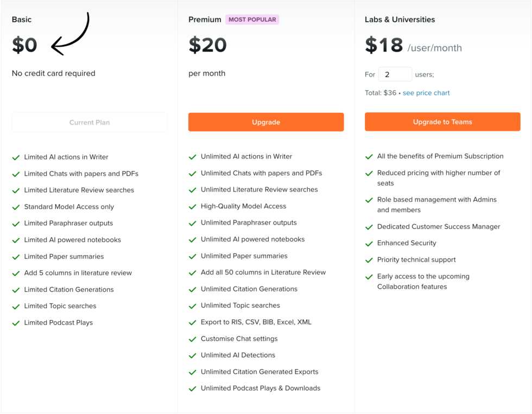The height and width of the screenshot is (414, 532).
Task: Open the see price chart link
Action: 426,93
